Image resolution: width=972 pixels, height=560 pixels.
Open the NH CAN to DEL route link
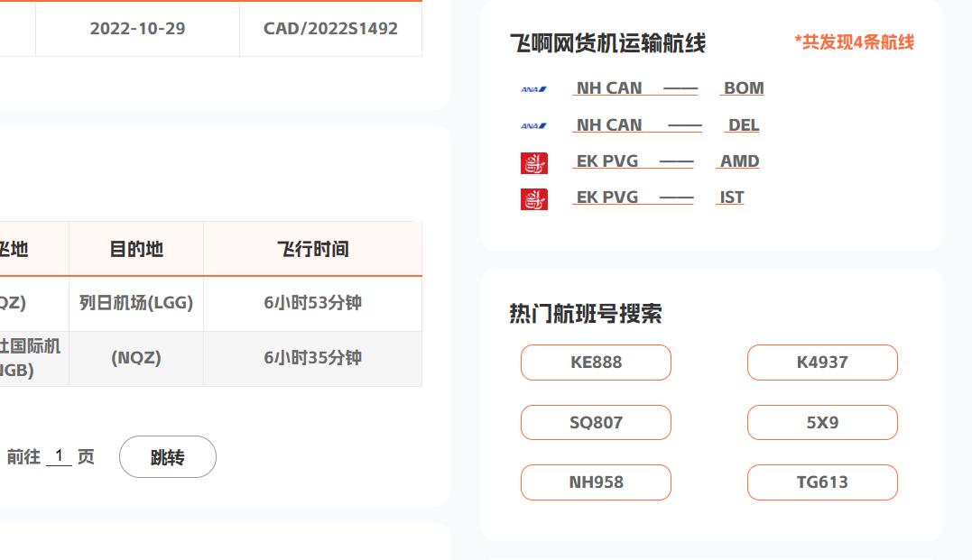coord(666,125)
